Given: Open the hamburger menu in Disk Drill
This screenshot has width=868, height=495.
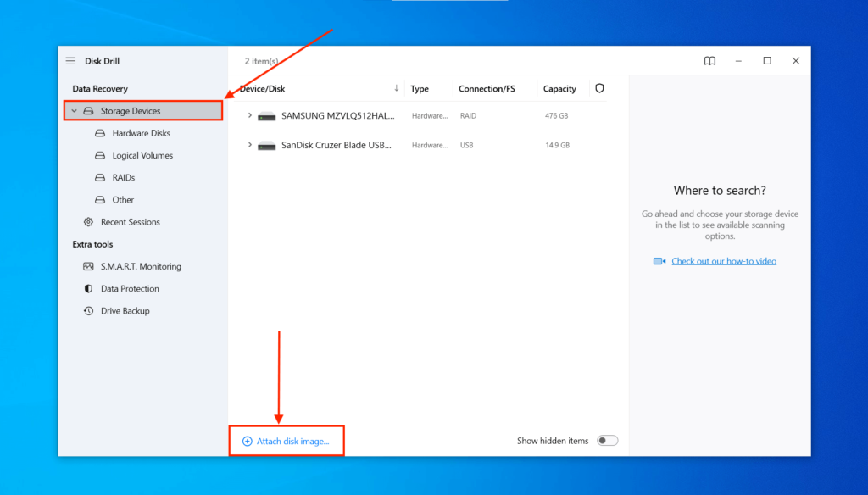Looking at the screenshot, I should coord(70,60).
